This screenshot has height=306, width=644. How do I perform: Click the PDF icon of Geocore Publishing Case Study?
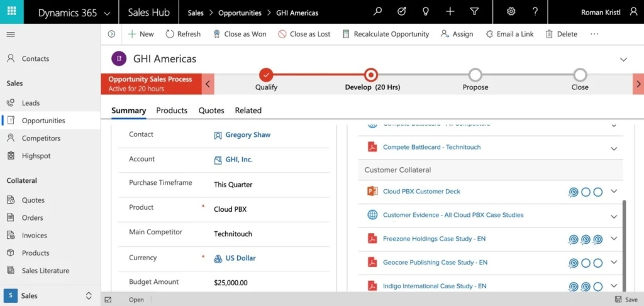372,263
